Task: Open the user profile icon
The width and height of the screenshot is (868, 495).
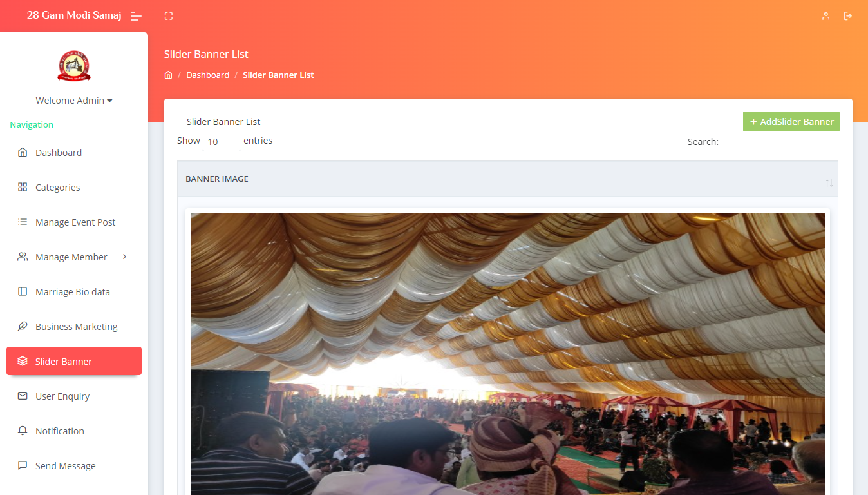Action: tap(826, 16)
